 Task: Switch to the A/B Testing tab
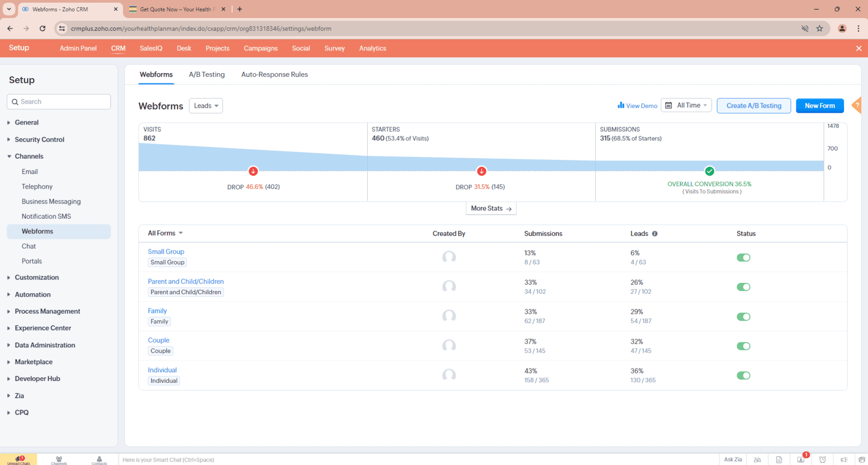207,75
